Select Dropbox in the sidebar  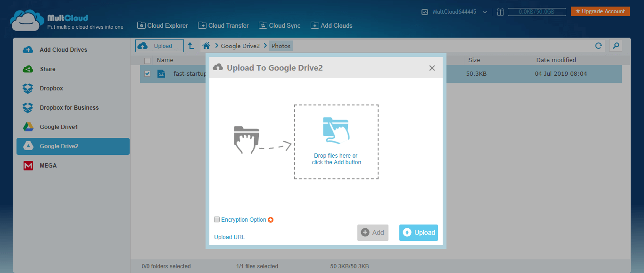pos(73,88)
